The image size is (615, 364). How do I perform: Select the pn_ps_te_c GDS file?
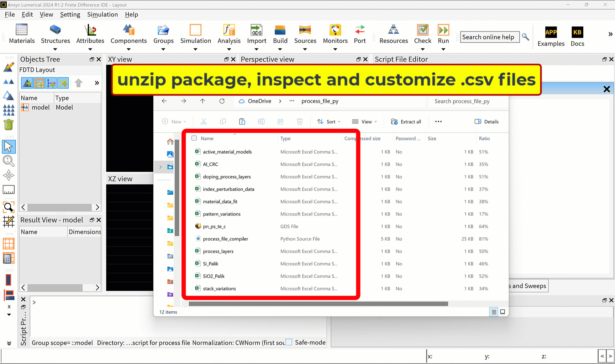click(x=214, y=226)
